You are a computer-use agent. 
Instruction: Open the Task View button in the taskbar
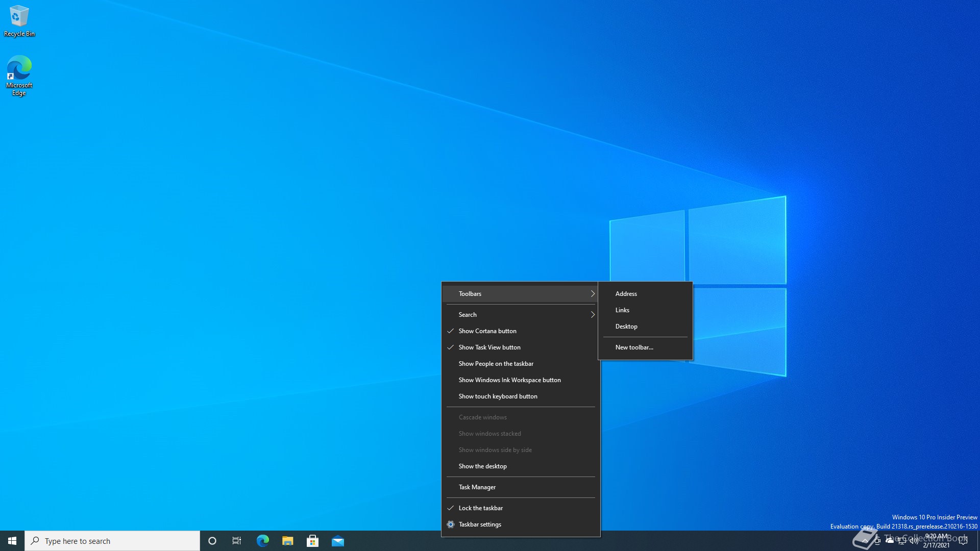coord(237,541)
